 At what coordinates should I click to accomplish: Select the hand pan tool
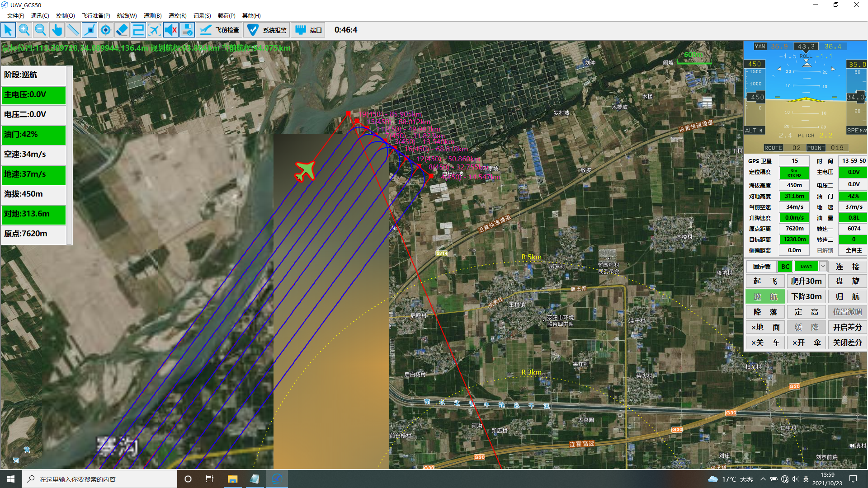57,30
